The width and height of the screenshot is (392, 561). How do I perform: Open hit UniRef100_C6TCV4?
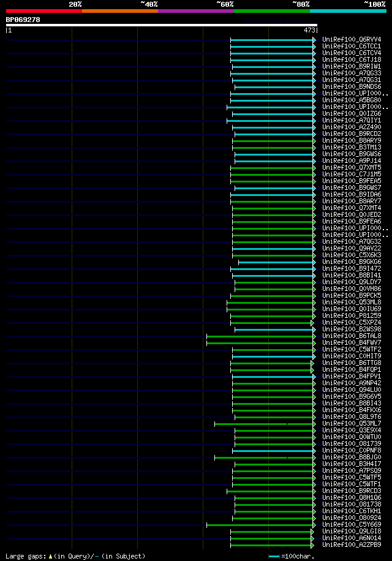click(x=352, y=53)
